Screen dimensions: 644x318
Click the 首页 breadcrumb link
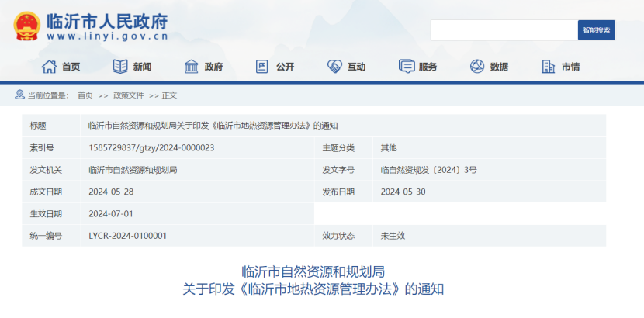point(85,95)
